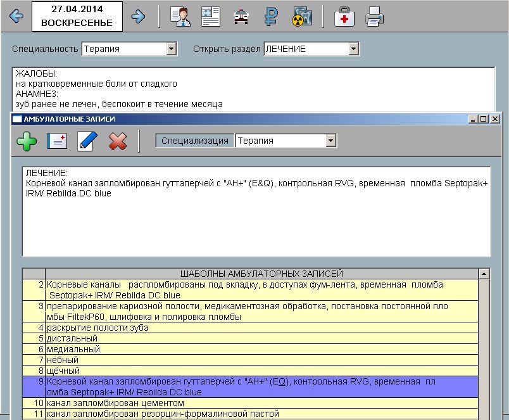Add new record with green plus

pos(27,141)
